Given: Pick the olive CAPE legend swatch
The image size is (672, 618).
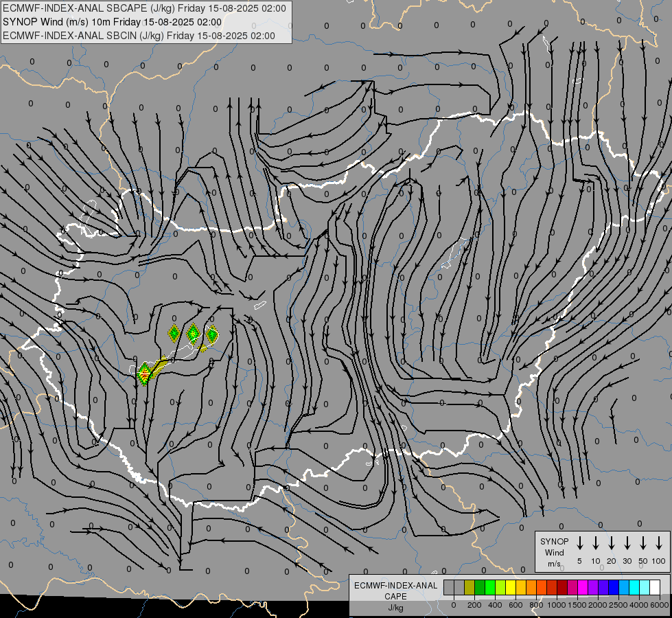Looking at the screenshot, I should point(470,587).
